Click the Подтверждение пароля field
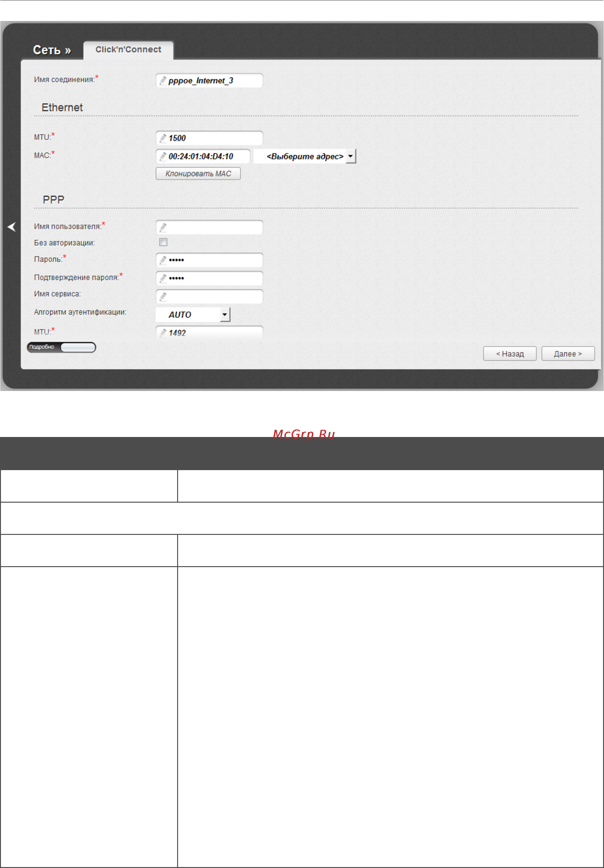This screenshot has height=868, width=604. (209, 278)
